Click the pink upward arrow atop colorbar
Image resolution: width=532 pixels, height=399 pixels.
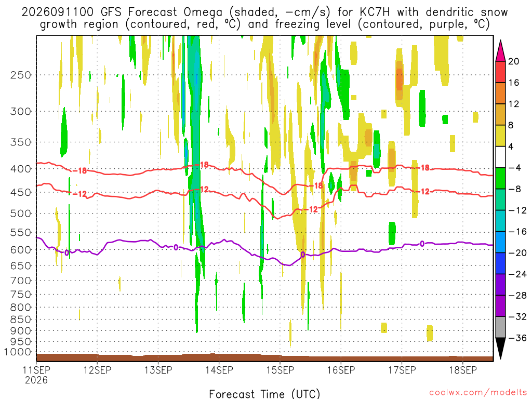(500, 51)
